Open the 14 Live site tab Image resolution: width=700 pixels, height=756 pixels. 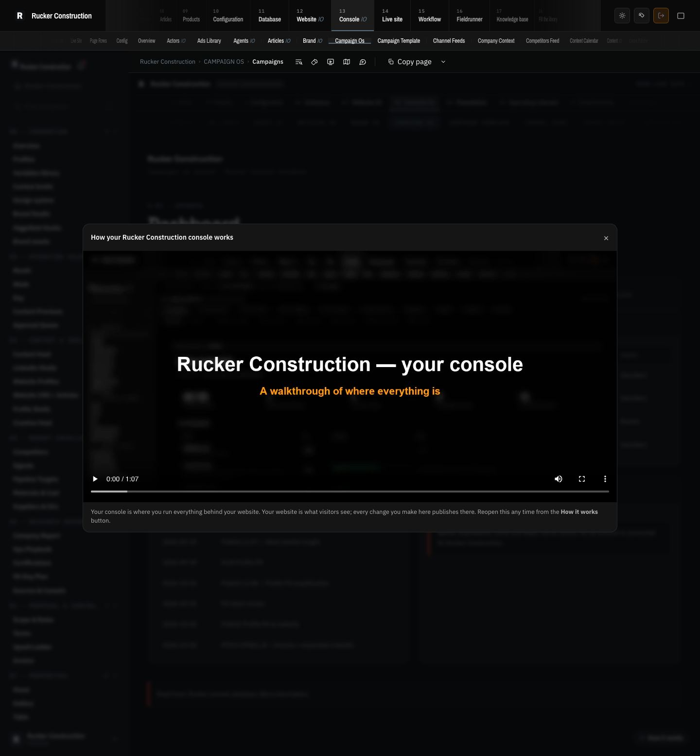coord(392,16)
